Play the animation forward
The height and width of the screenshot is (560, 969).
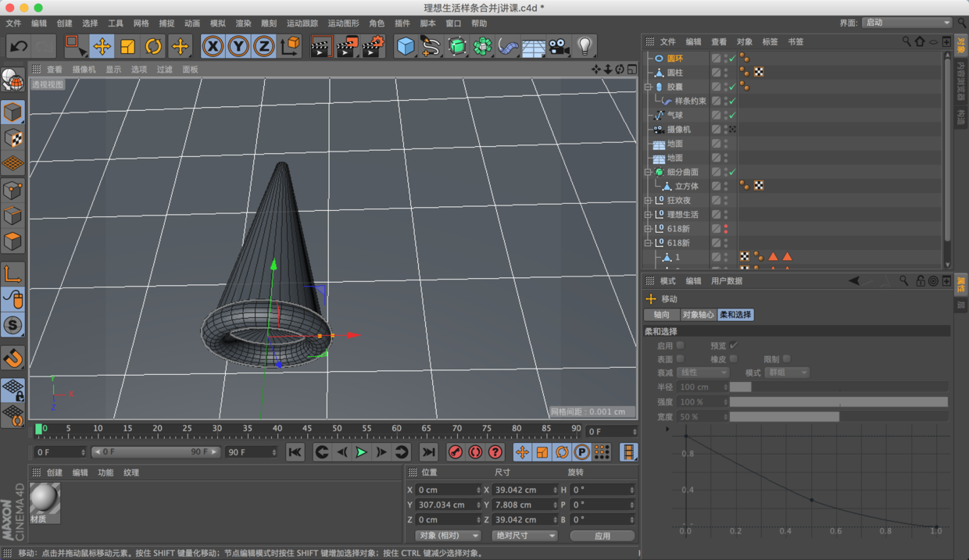[361, 452]
